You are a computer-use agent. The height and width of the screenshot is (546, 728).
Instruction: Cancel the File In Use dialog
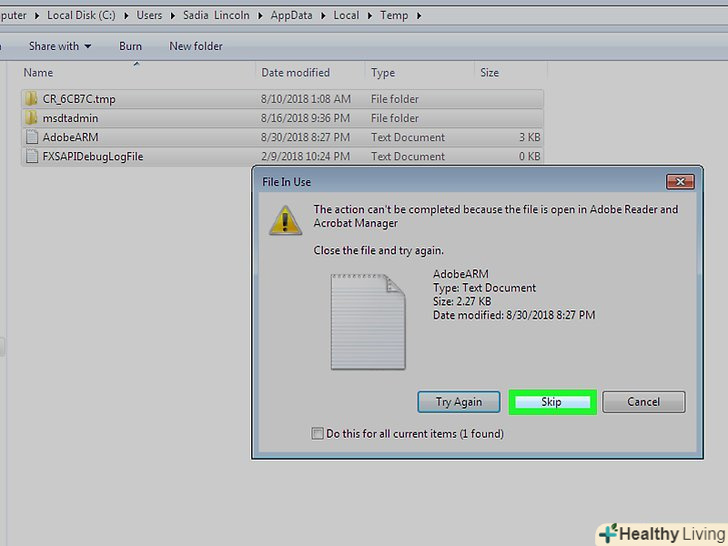(644, 402)
